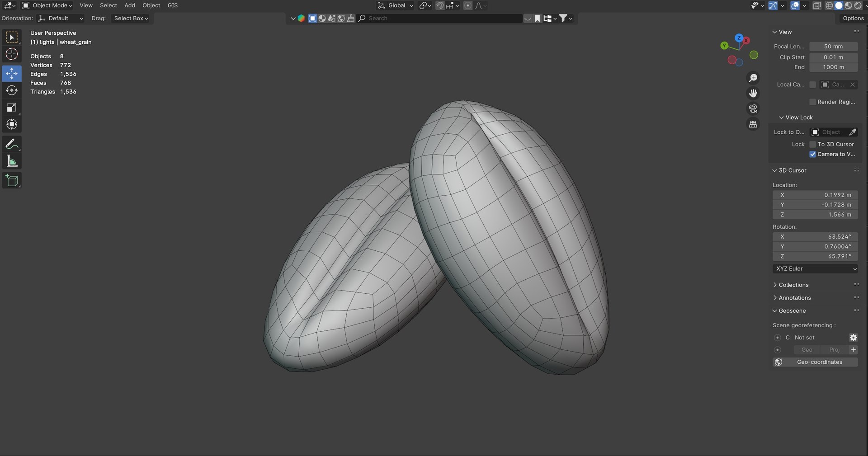Toggle the Local Camera checkbox
Screen dimensions: 868x456
pyautogui.click(x=812, y=85)
